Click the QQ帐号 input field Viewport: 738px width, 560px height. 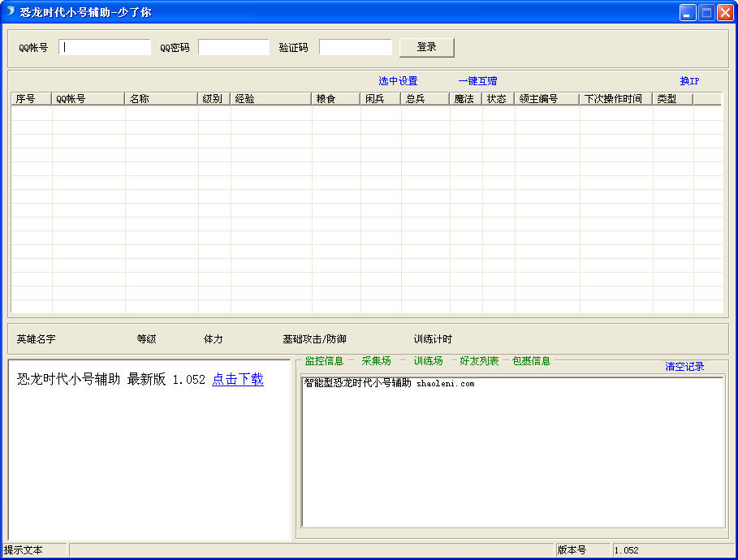tap(105, 47)
